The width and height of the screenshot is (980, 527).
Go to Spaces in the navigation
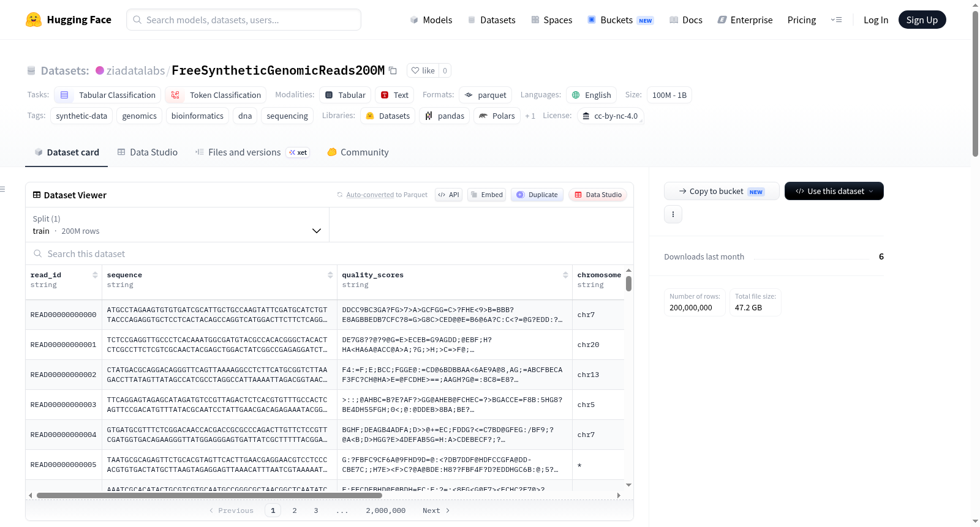(552, 20)
